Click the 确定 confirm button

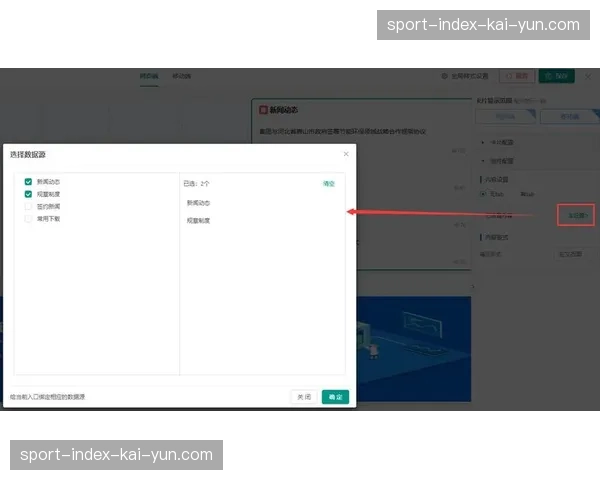click(336, 397)
